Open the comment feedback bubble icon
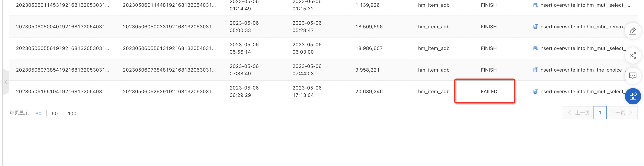This screenshot has width=644, height=166. coord(633,76)
